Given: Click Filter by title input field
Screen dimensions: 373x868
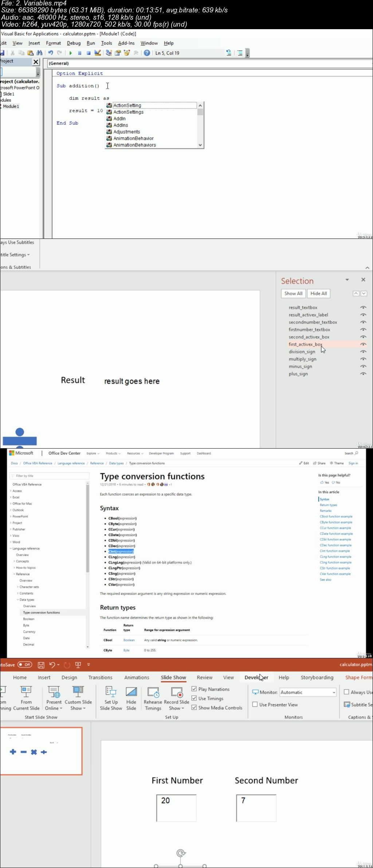Looking at the screenshot, I should pos(49,476).
